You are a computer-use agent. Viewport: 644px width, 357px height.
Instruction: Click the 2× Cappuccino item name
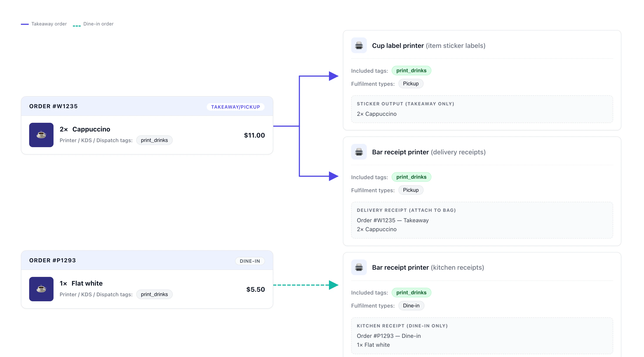pos(85,129)
